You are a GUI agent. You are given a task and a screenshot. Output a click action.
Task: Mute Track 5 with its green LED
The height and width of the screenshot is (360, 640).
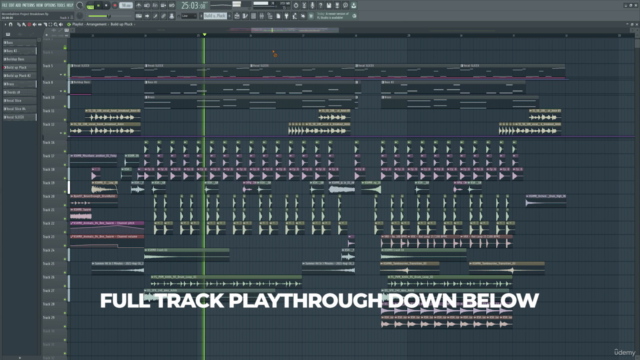65,75
